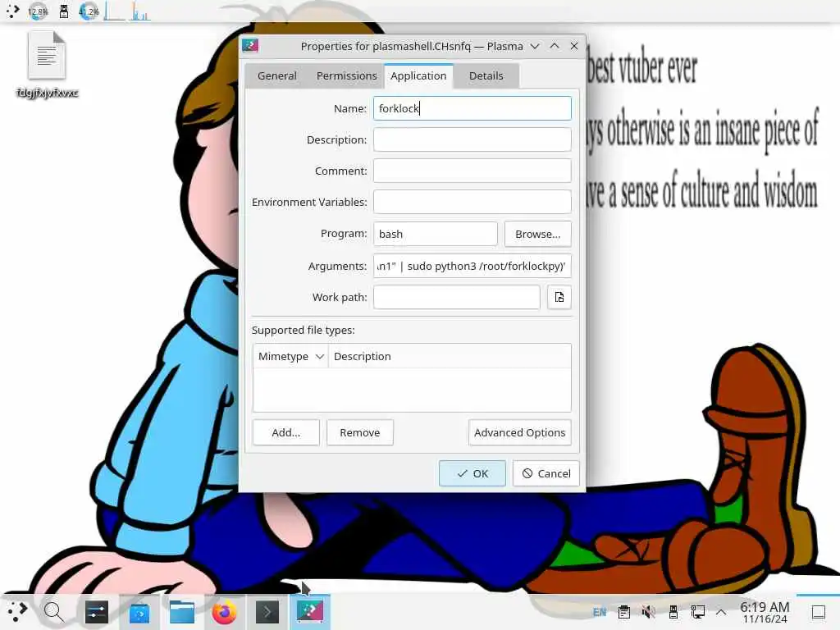The image size is (840, 630).
Task: Select the Plasma properties window taskbar entry
Action: point(309,611)
